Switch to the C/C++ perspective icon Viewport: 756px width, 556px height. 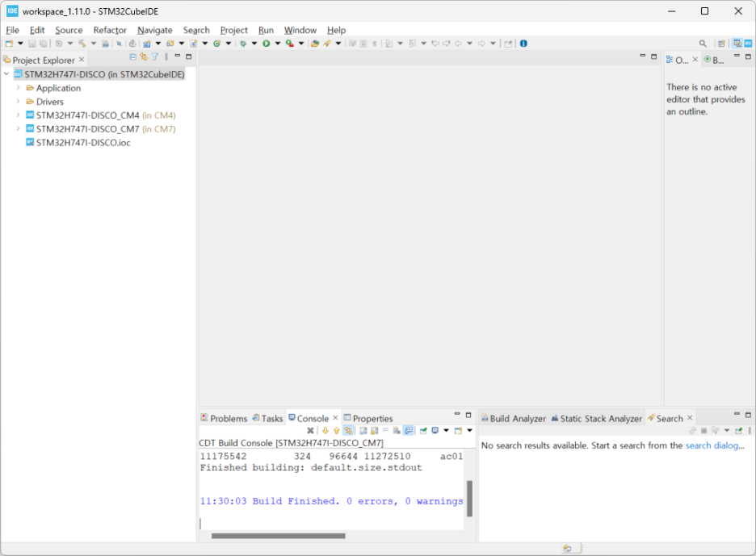pos(737,44)
